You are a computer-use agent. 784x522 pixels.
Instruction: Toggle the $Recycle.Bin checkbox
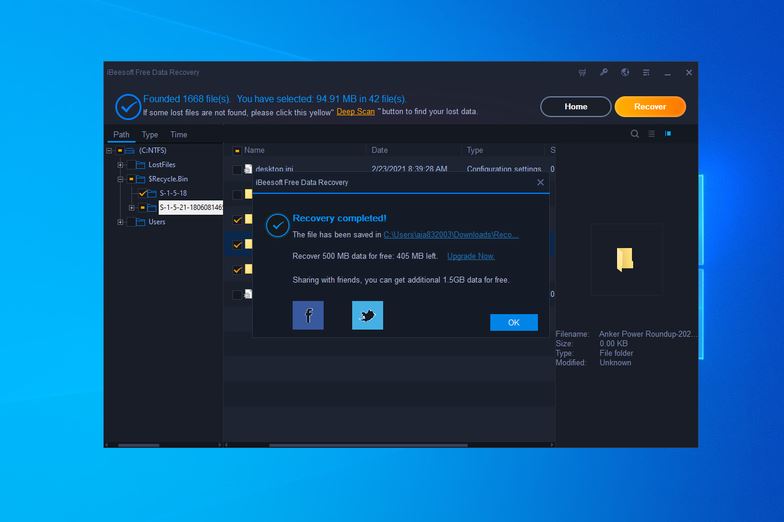tap(131, 179)
